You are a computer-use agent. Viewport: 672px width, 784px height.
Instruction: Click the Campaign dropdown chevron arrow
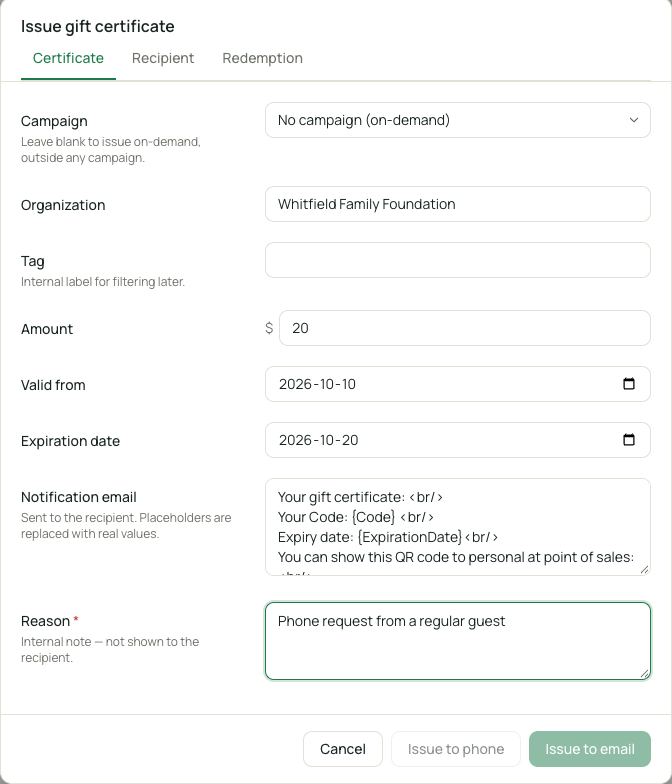(634, 120)
